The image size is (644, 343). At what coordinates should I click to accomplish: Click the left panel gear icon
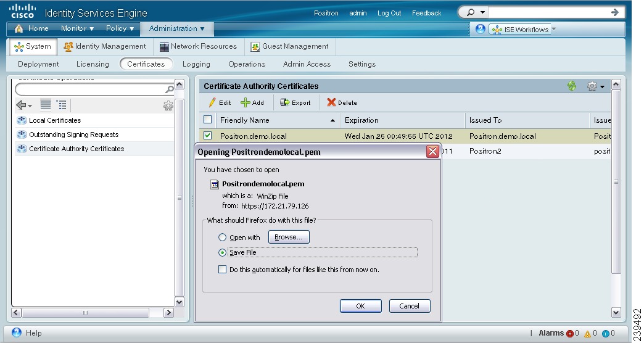168,105
